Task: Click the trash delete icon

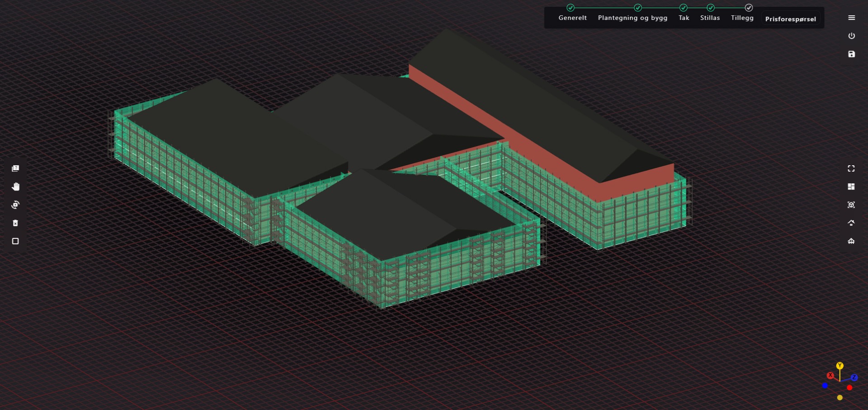Action: coord(15,223)
